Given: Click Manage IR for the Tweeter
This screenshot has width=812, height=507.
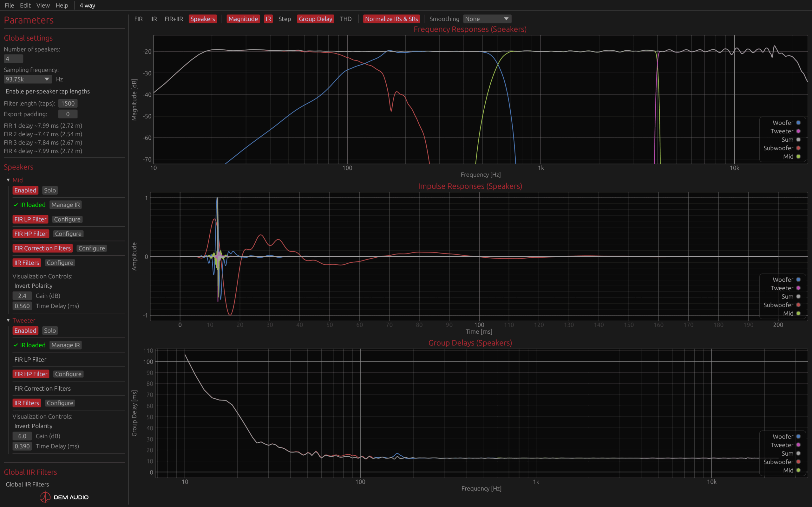Looking at the screenshot, I should [65, 345].
